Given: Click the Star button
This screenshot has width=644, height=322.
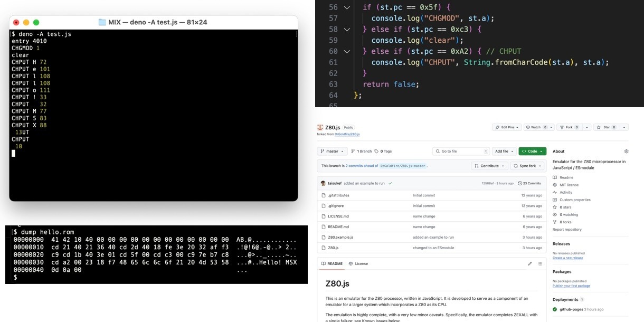Looking at the screenshot, I should 607,127.
